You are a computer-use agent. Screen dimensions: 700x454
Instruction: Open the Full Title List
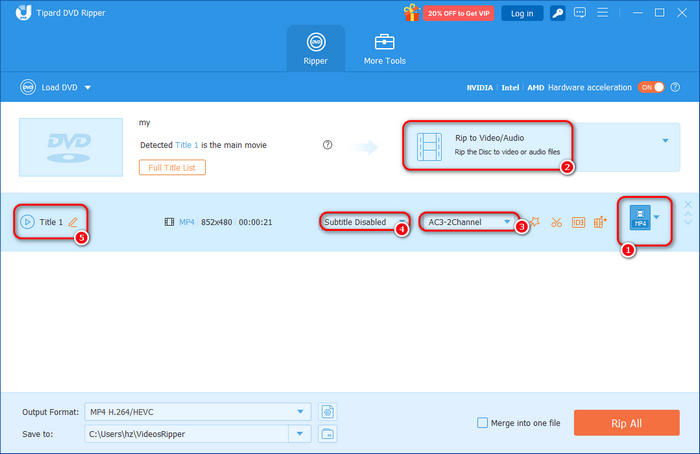[x=173, y=167]
